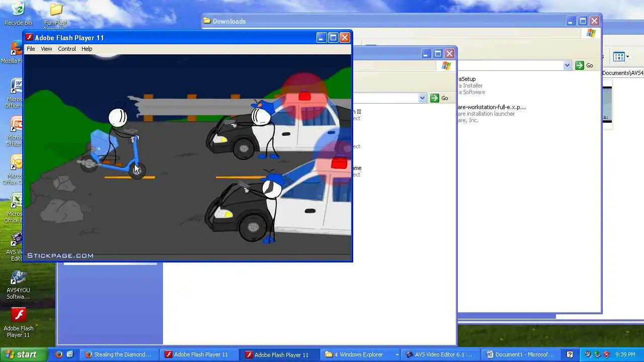Select the Mozilla Firefox desktop shortcut
This screenshot has width=644, height=362.
pos(13,52)
